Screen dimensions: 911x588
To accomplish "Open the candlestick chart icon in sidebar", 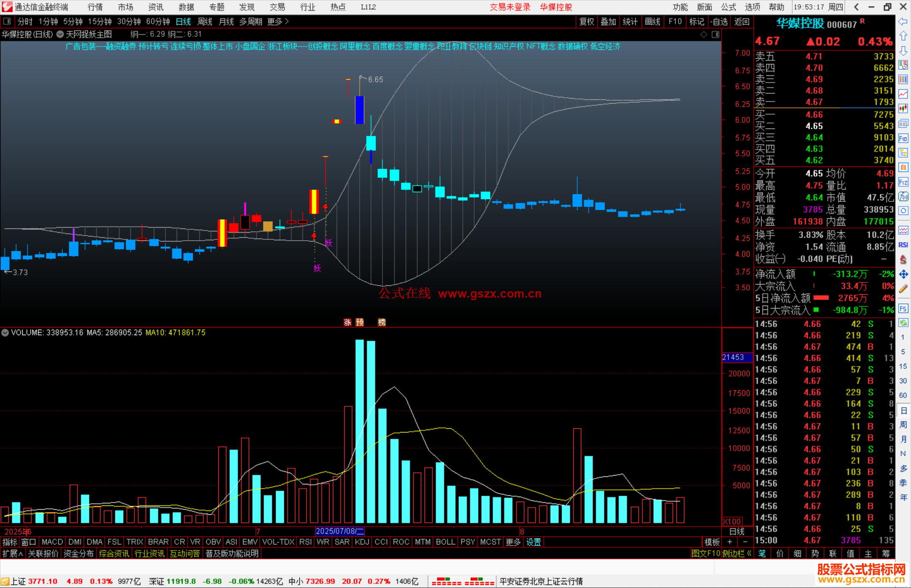I will click(903, 109).
